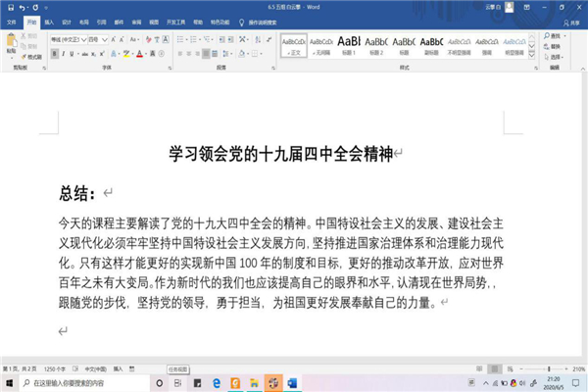
Task: Click the Paste (粘贴) clipboard icon
Action: click(11, 42)
